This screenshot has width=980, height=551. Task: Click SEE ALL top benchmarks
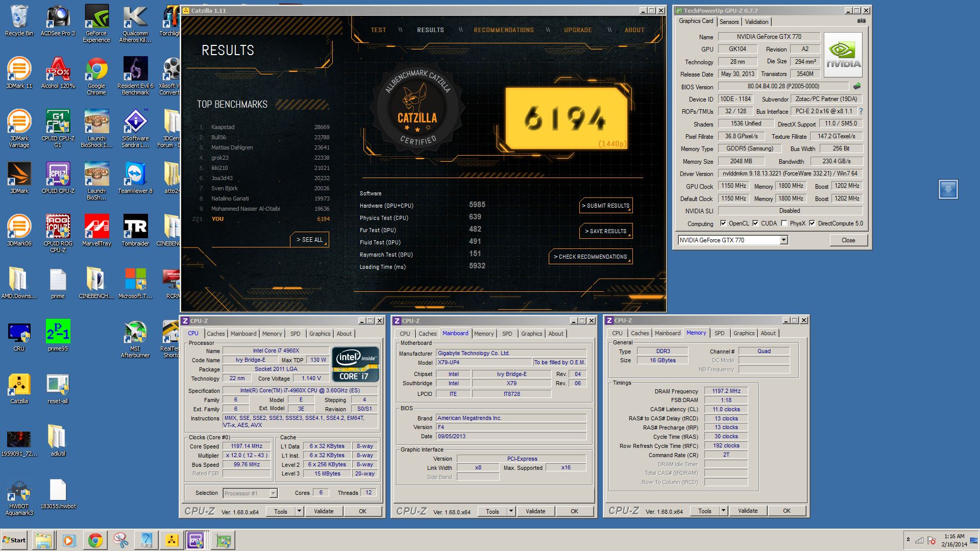click(309, 240)
